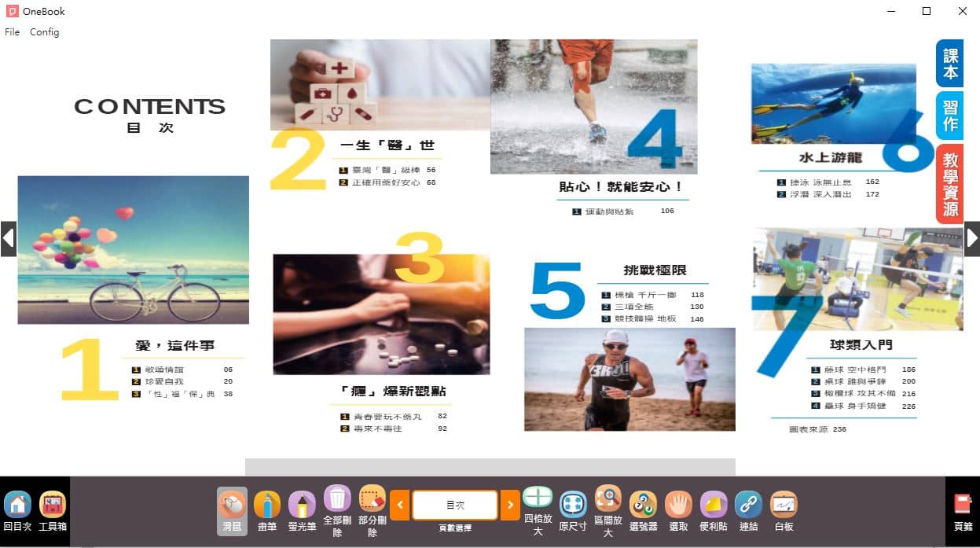Activate four-grid zoom (四格放大)
The height and width of the screenshot is (548, 980).
(x=538, y=511)
